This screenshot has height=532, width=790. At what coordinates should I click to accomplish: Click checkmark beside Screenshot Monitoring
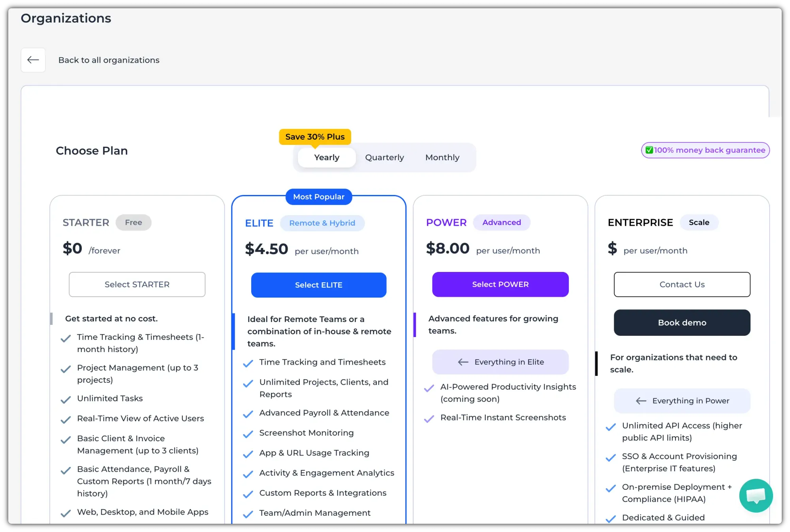[x=248, y=434]
